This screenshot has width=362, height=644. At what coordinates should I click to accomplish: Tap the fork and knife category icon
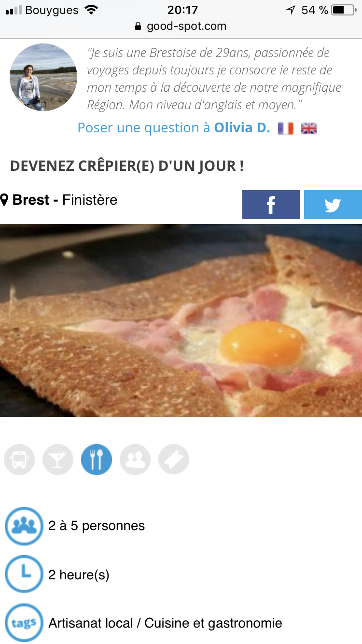(97, 460)
